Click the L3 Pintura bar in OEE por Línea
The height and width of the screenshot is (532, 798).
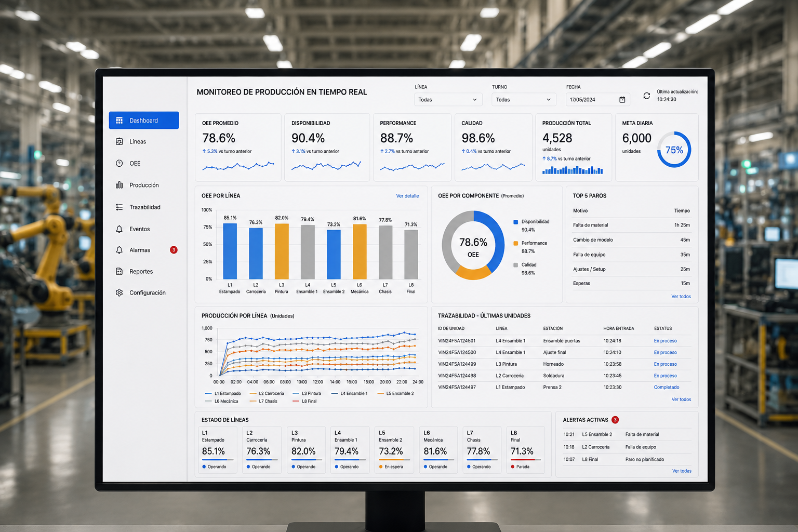282,251
